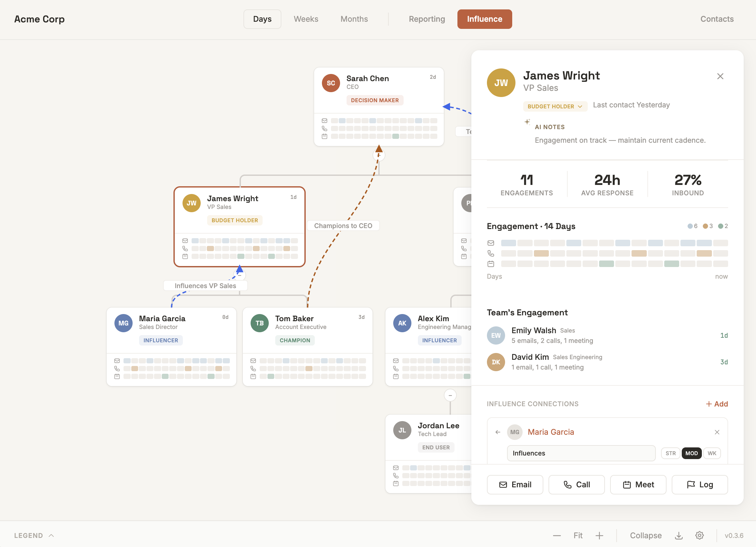The width and height of the screenshot is (756, 547).
Task: Click the Influences relationship input field
Action: coord(581,453)
